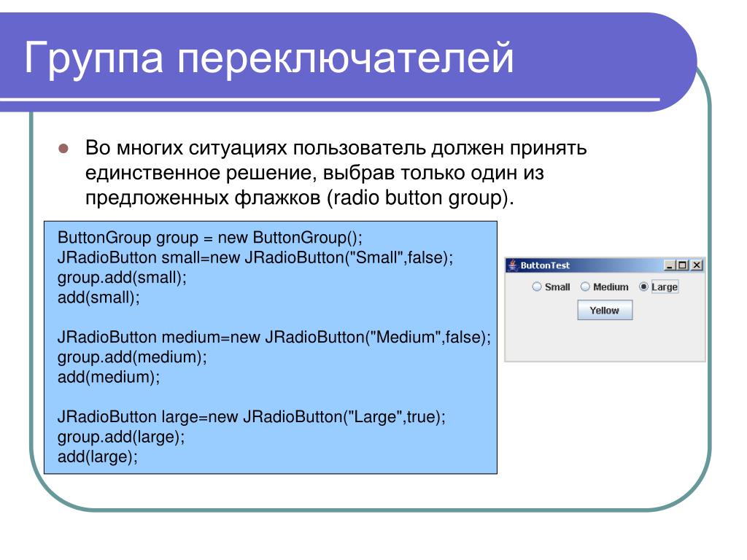
Task: Click the ButtonTest title text
Action: coord(545,265)
